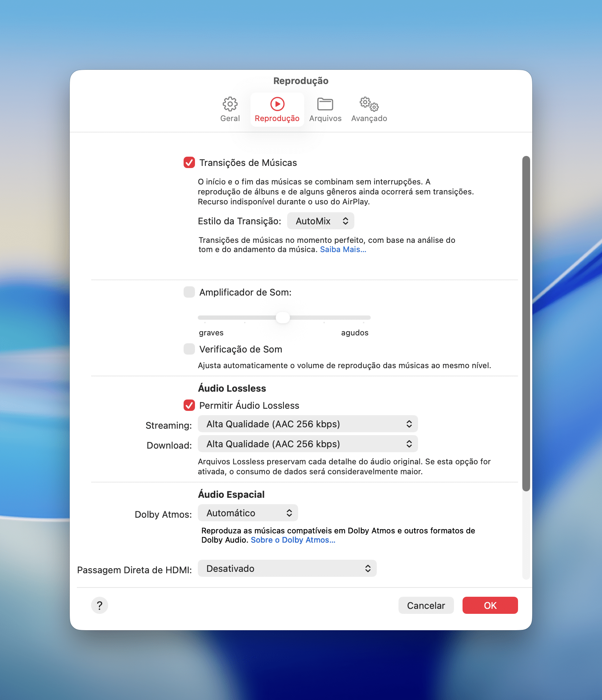Enable the Amplificador de Som checkbox
This screenshot has height=700, width=602.
(189, 292)
